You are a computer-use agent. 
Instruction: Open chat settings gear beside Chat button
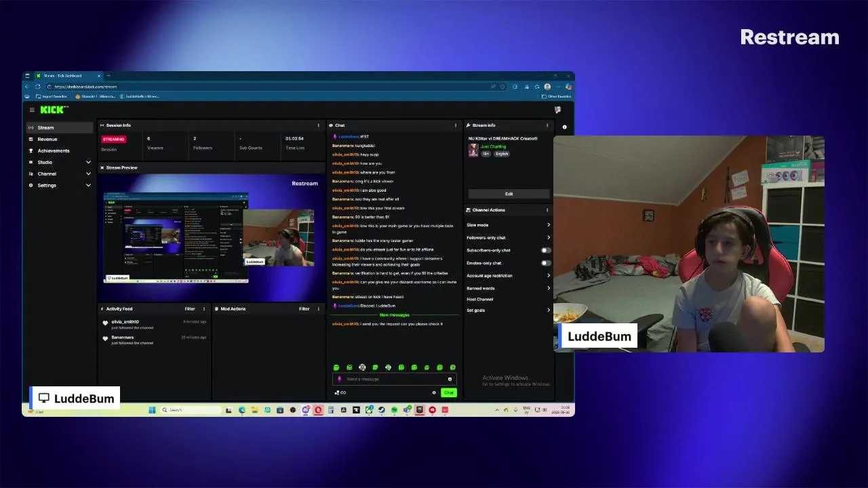point(434,392)
